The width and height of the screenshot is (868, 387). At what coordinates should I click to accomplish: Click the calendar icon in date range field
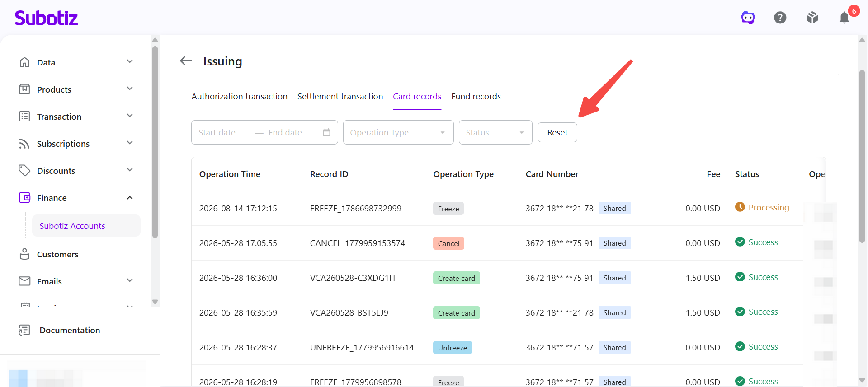pyautogui.click(x=326, y=132)
